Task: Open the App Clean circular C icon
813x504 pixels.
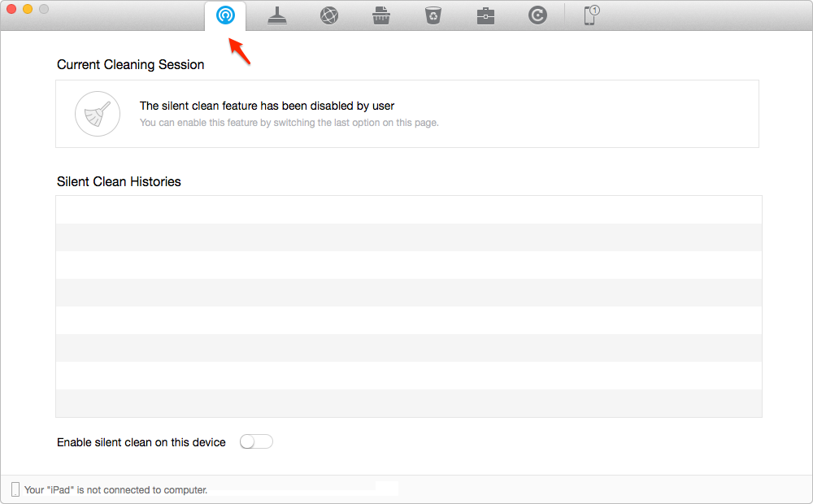Action: pos(537,15)
